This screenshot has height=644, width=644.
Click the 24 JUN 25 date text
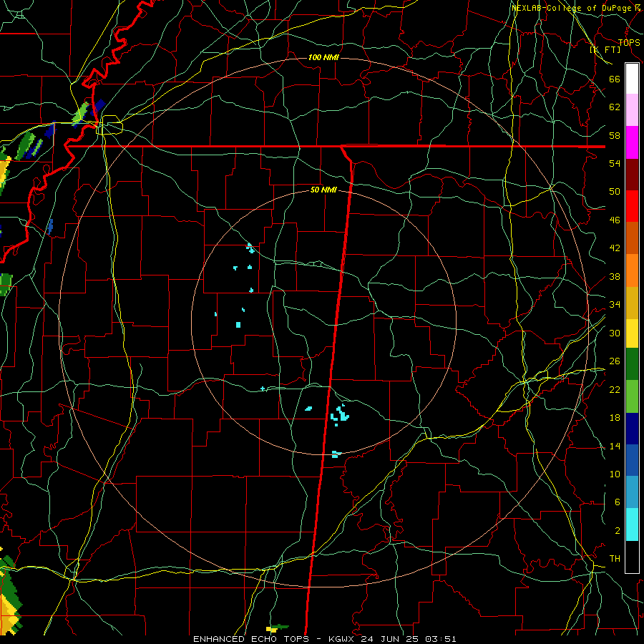(391, 639)
